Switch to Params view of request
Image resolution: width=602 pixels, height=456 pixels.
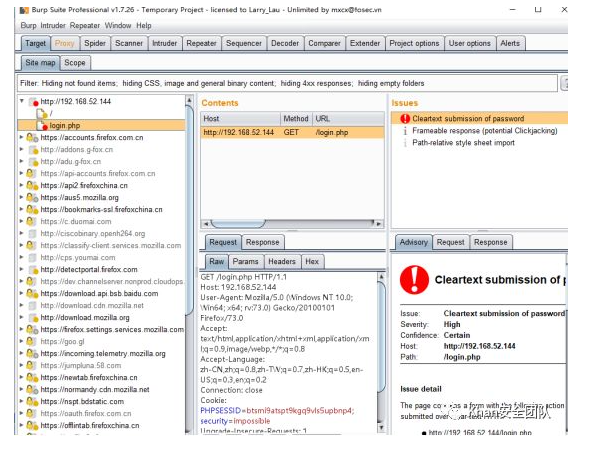245,261
